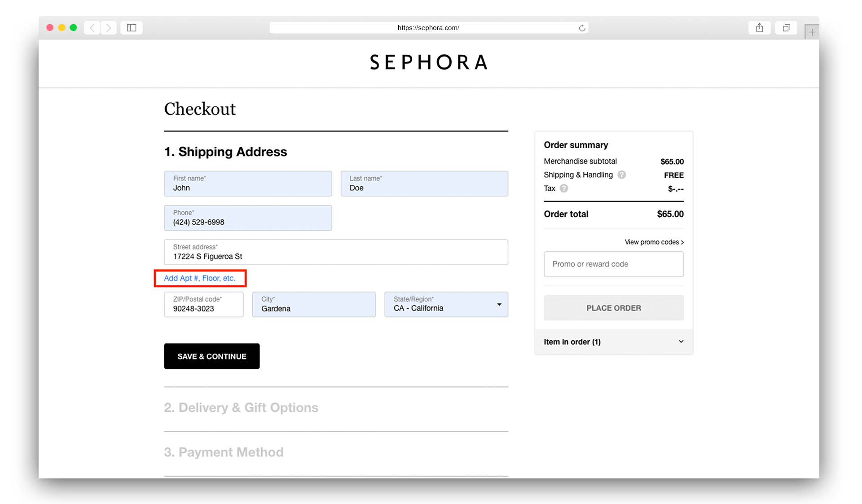Click the Street address field
Image resolution: width=862 pixels, height=504 pixels.
[336, 252]
